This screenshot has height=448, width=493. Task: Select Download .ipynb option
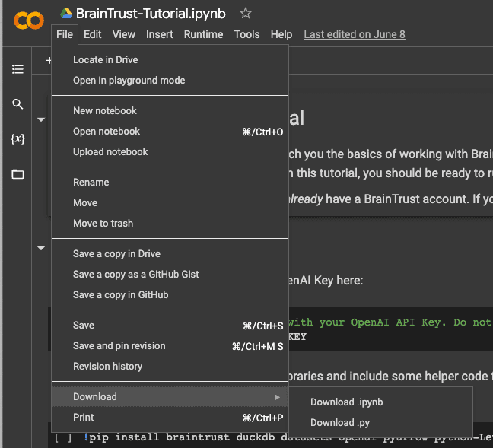pyautogui.click(x=346, y=402)
